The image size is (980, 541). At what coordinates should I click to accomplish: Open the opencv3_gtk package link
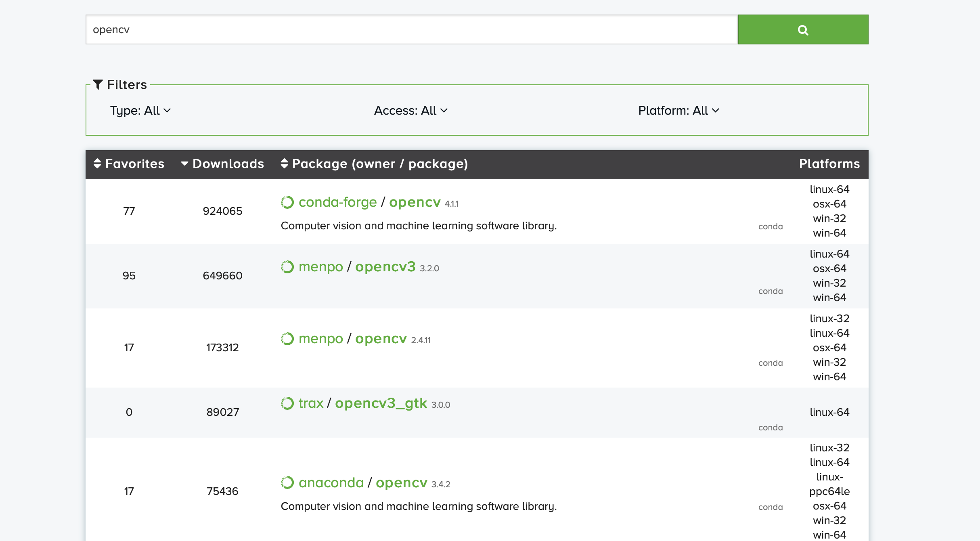point(381,403)
